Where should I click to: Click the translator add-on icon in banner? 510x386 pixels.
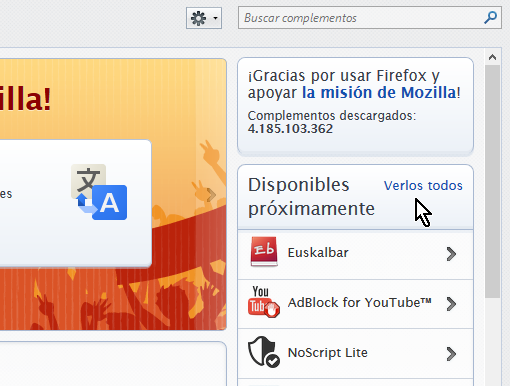pos(99,192)
